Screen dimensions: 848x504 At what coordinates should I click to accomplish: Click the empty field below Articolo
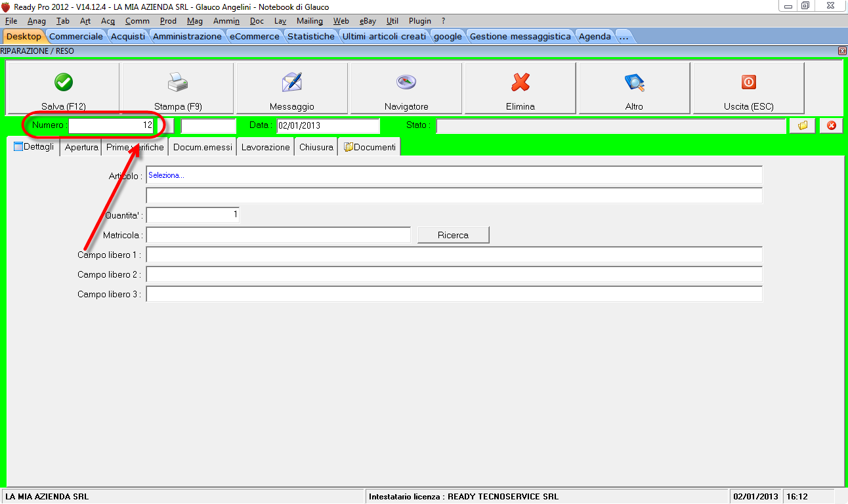(x=454, y=196)
